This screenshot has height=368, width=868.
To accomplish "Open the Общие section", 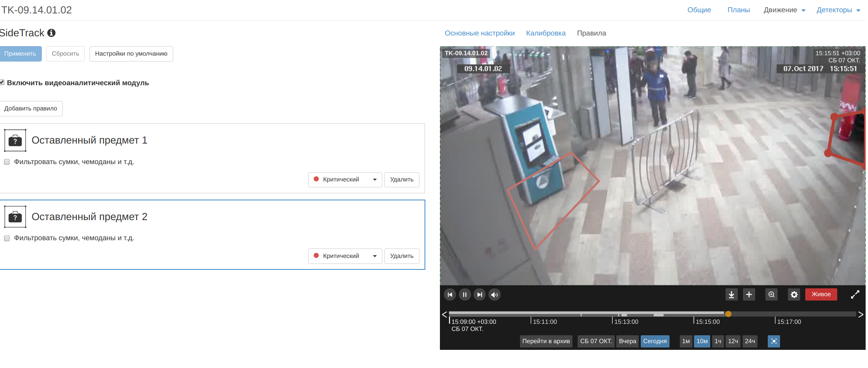I will 699,10.
